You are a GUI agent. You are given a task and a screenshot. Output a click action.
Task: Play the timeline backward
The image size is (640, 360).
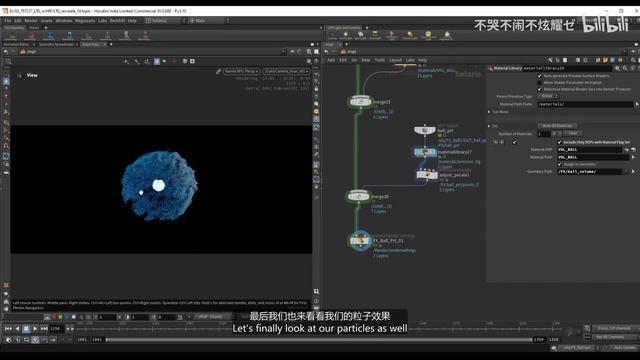coord(18,329)
